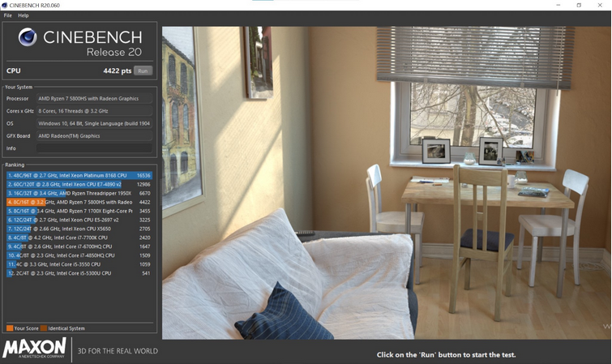Select the Ryzen Threadripper 1950X ranking row
Viewport: 612px width, 364px height.
click(79, 193)
